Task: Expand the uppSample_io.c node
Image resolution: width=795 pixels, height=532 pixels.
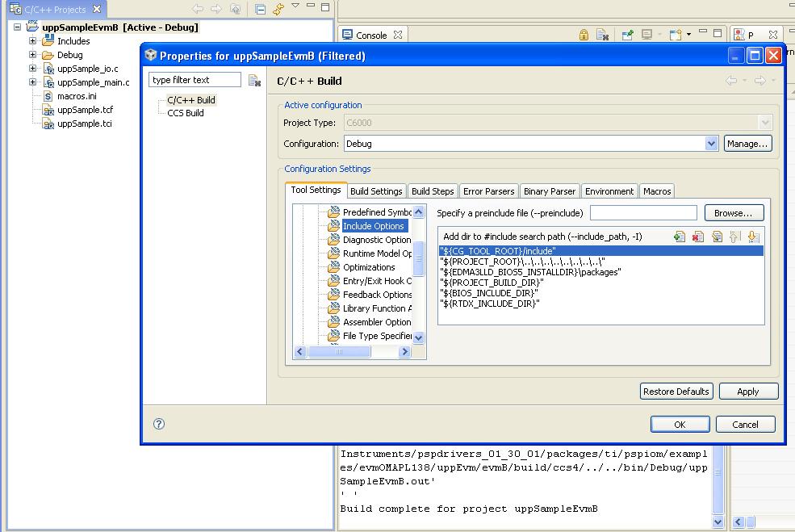Action: [32, 68]
